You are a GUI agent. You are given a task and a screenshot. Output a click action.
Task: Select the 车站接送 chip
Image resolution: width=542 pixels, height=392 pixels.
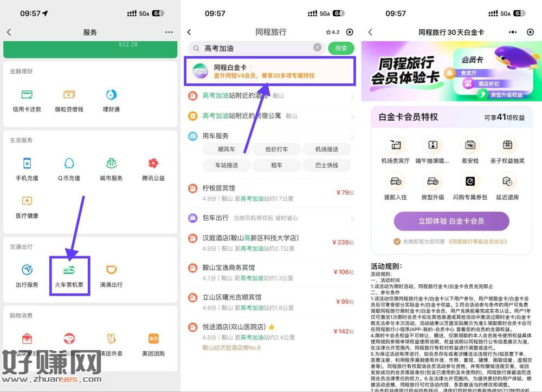click(227, 165)
